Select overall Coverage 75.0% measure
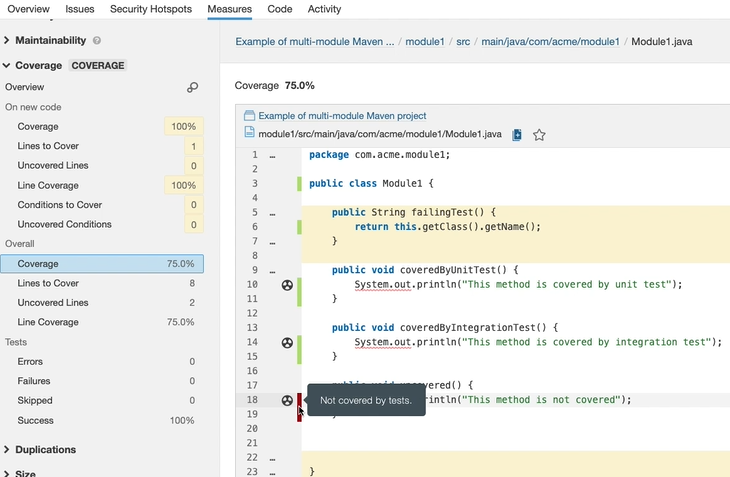Viewport: 730px width, 477px height. tap(102, 263)
